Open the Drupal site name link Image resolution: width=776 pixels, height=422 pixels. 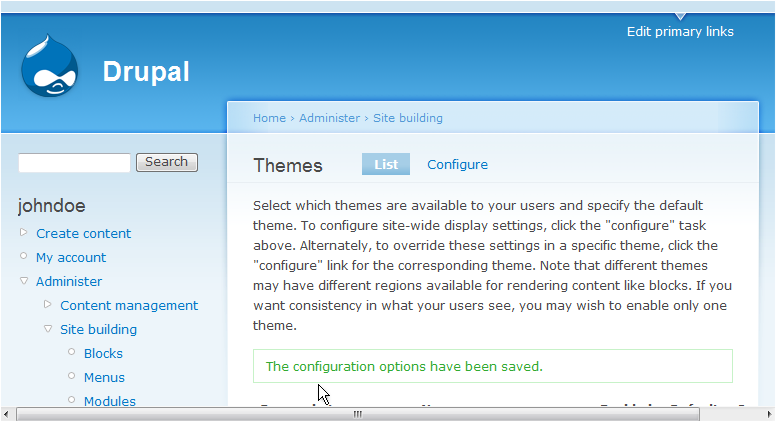coord(146,72)
